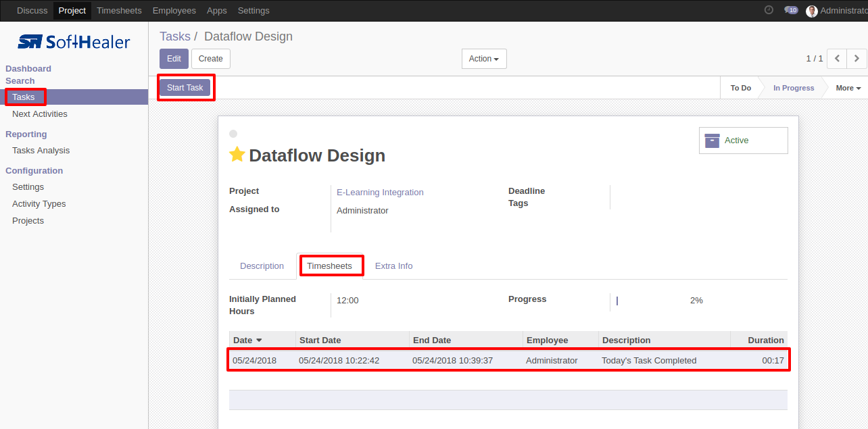
Task: Click the Start Task button
Action: tap(185, 88)
